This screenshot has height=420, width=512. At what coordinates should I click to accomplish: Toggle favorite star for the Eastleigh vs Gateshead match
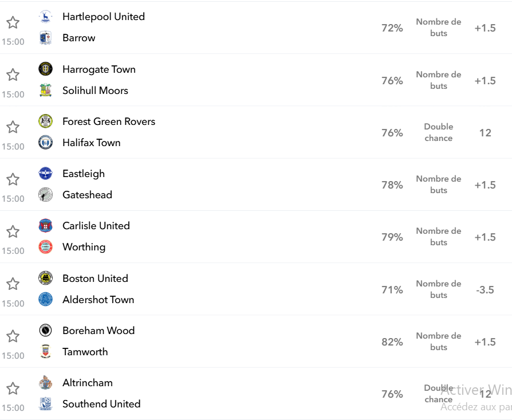click(x=13, y=179)
